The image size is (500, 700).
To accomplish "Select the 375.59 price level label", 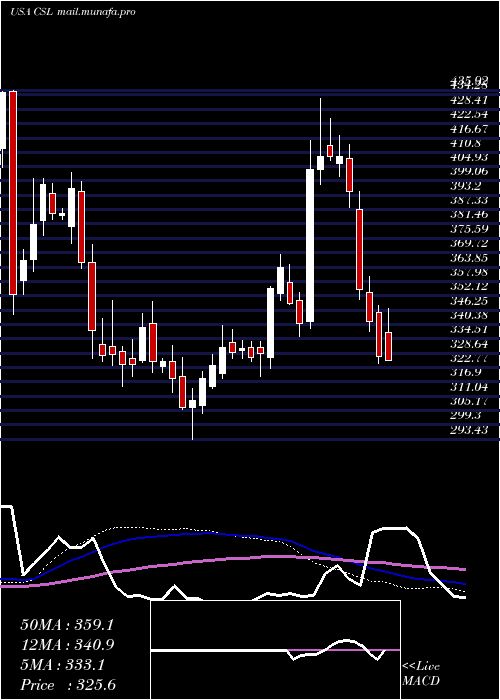I will tap(468, 229).
